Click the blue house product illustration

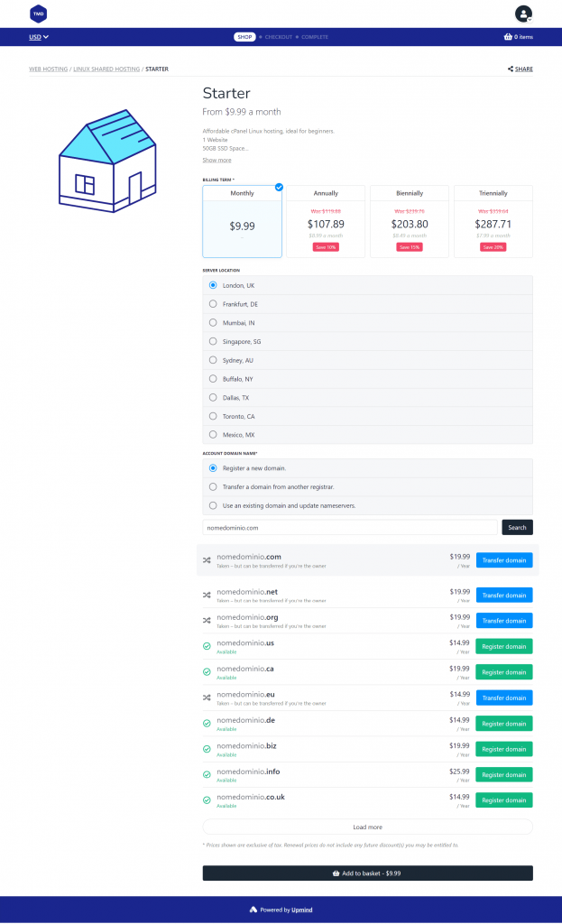click(x=106, y=162)
